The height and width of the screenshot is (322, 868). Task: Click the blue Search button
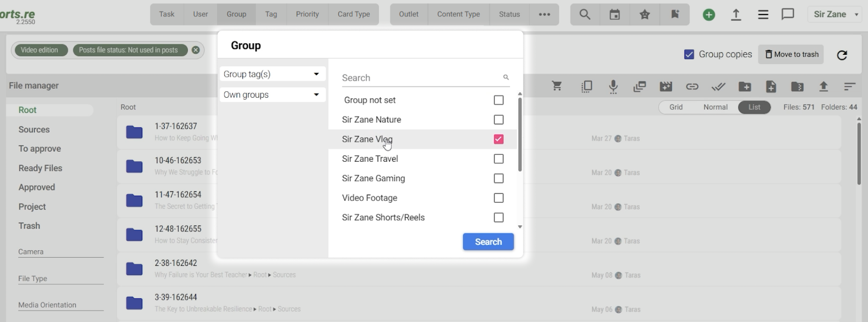click(488, 242)
